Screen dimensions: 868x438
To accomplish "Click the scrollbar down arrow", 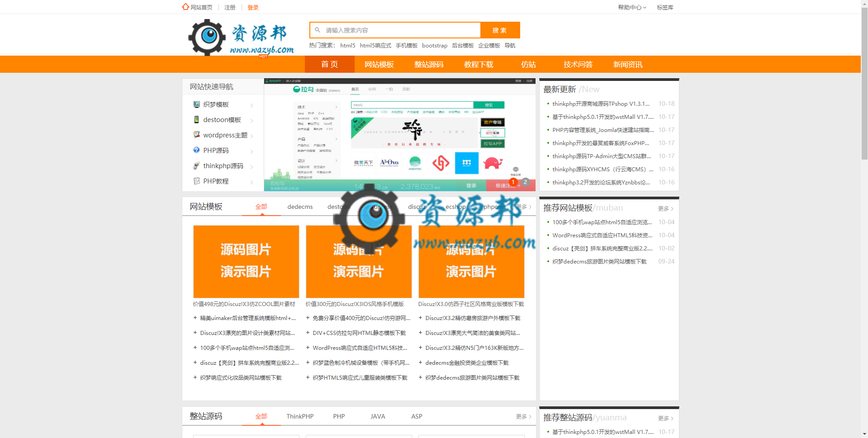I will click(x=864, y=434).
